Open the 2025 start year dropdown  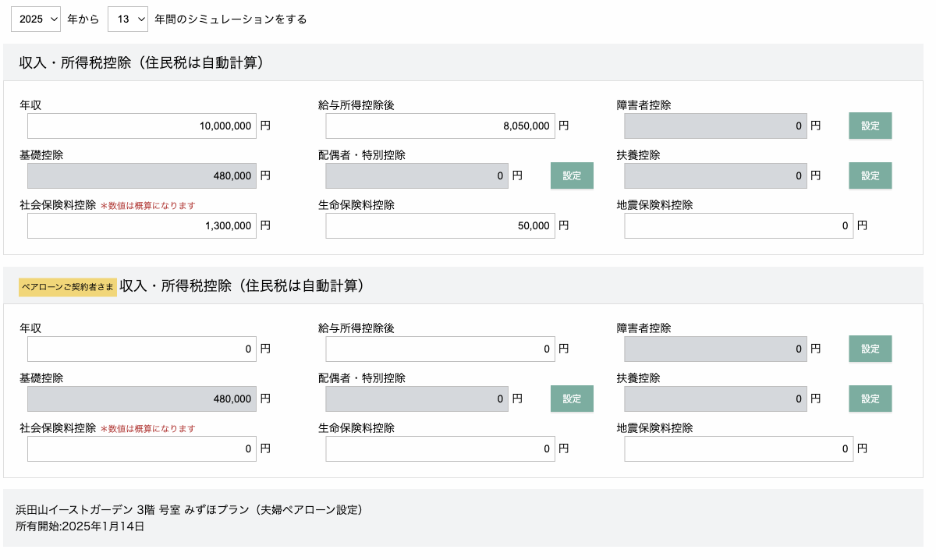click(x=36, y=19)
